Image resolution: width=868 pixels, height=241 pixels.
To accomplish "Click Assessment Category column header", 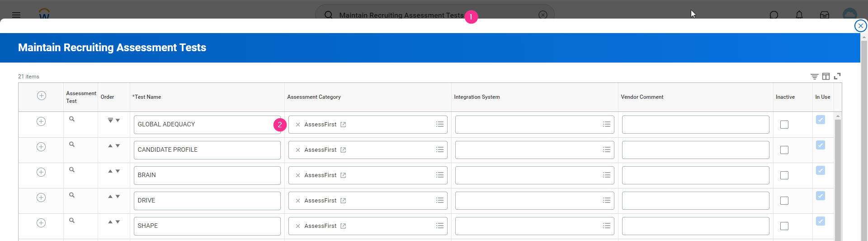I will 314,97.
